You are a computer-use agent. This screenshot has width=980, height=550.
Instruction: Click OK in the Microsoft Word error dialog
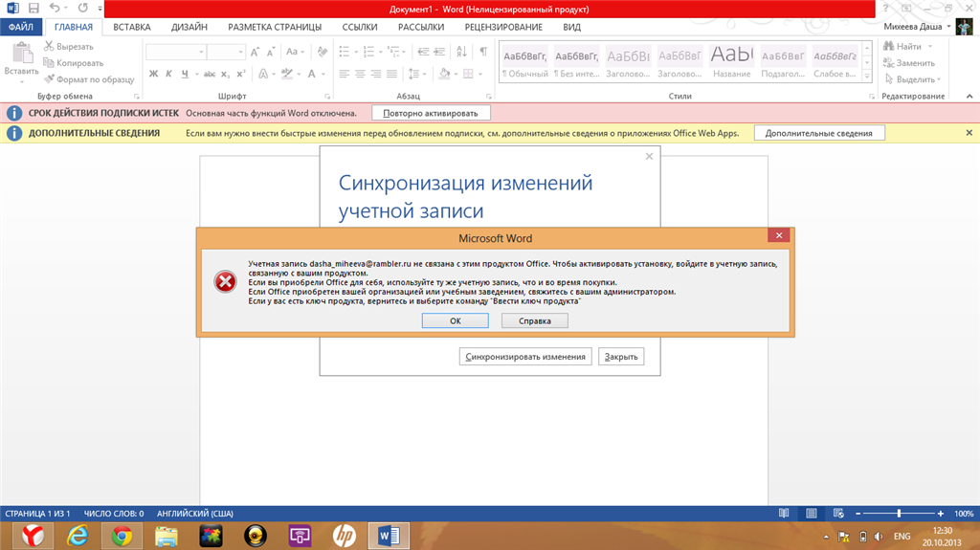(x=455, y=320)
